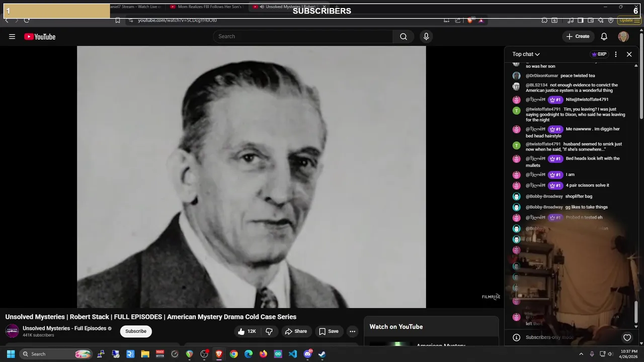Close the live chat panel

629,54
